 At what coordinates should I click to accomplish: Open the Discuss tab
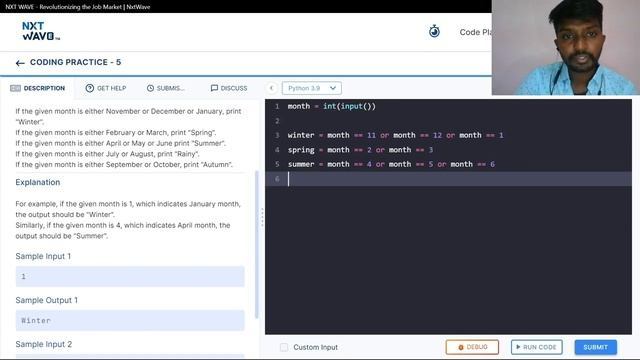(229, 88)
